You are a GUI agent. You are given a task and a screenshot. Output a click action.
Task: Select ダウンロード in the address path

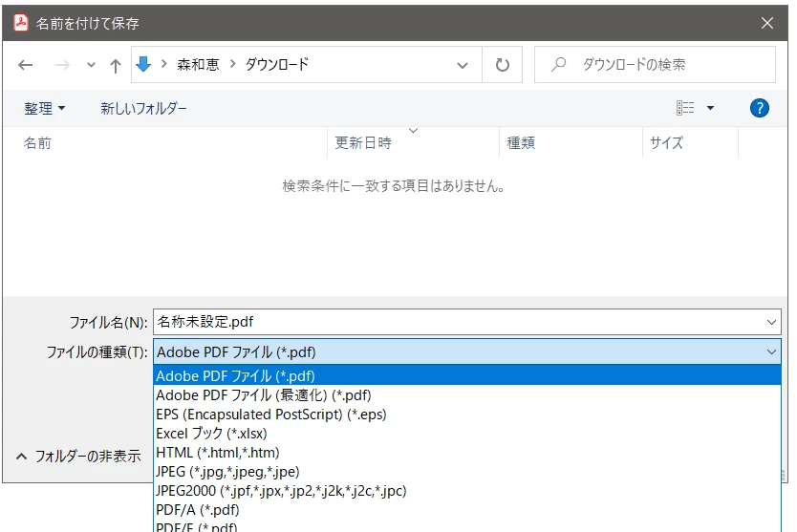(277, 65)
